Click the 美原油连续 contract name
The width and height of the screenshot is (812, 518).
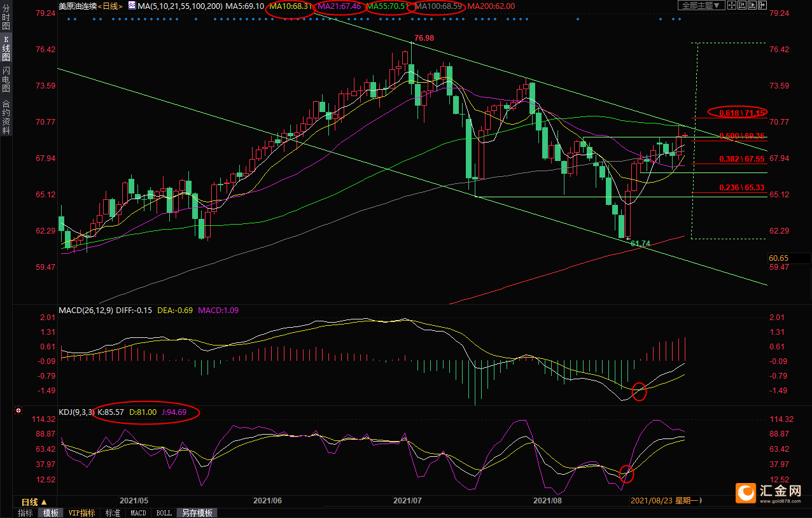tap(78, 6)
